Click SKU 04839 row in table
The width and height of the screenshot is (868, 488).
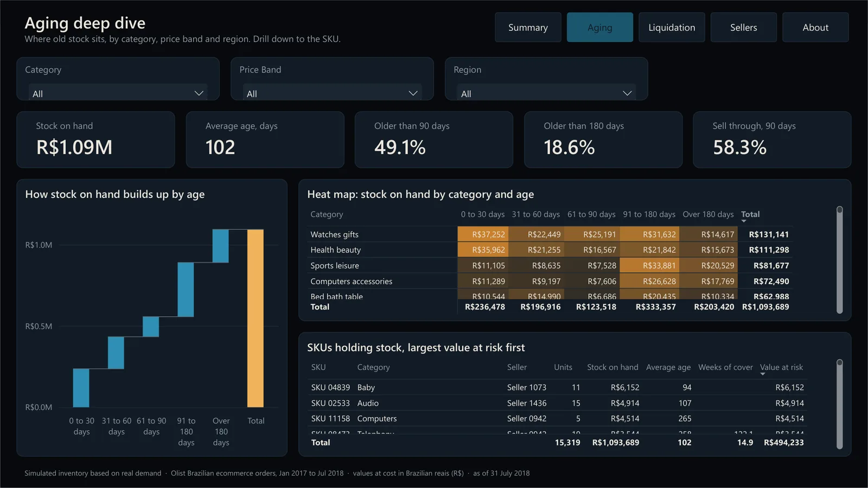coord(558,387)
